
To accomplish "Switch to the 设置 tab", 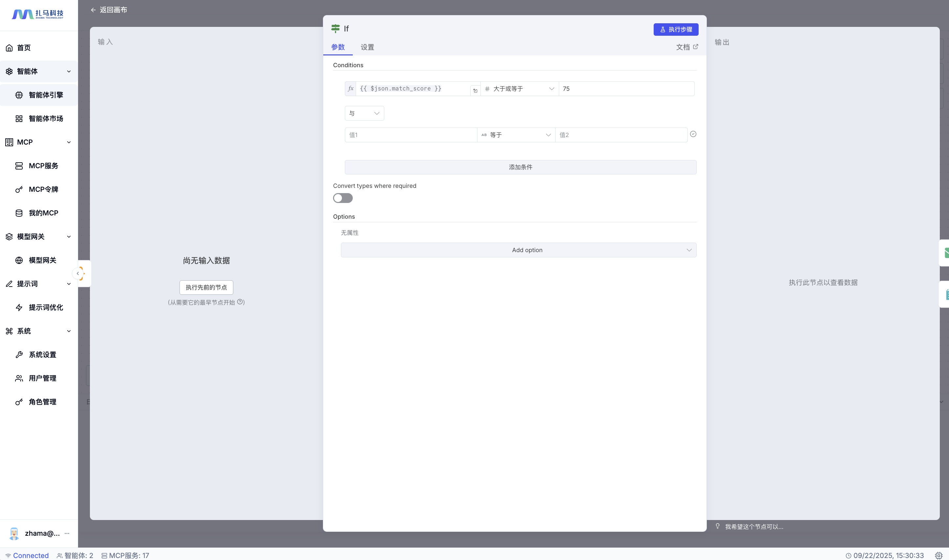I will [x=367, y=47].
